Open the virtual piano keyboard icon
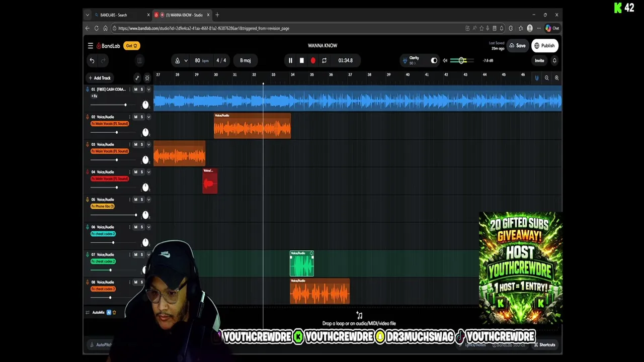 point(139,60)
